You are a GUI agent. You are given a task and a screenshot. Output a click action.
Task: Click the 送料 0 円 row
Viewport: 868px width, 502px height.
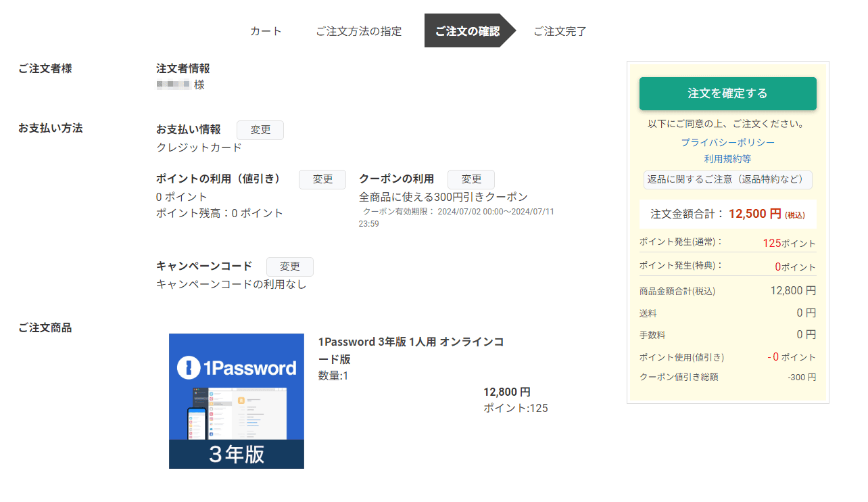[727, 313]
